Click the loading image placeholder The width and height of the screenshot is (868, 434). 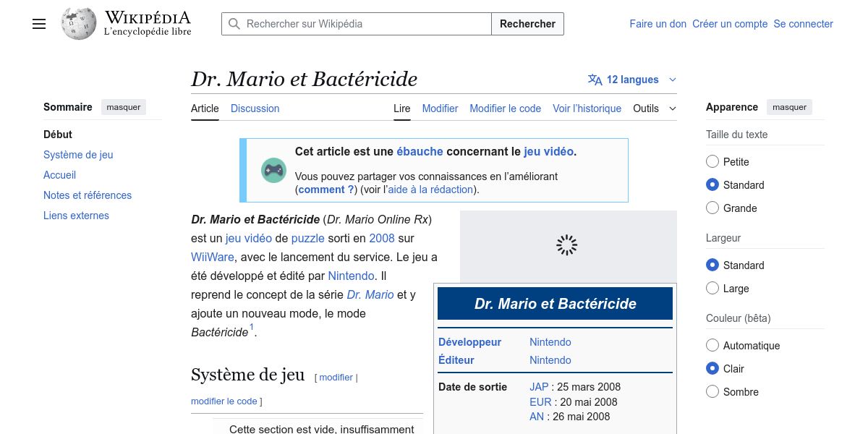568,246
